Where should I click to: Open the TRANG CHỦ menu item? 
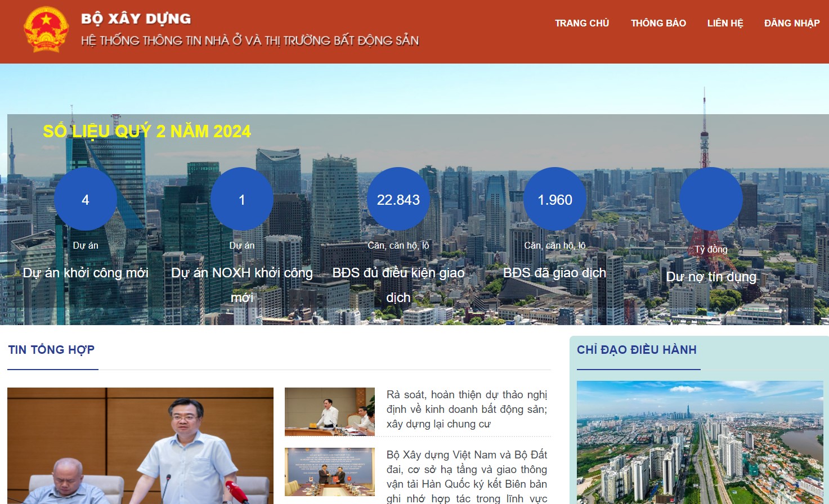coord(582,23)
